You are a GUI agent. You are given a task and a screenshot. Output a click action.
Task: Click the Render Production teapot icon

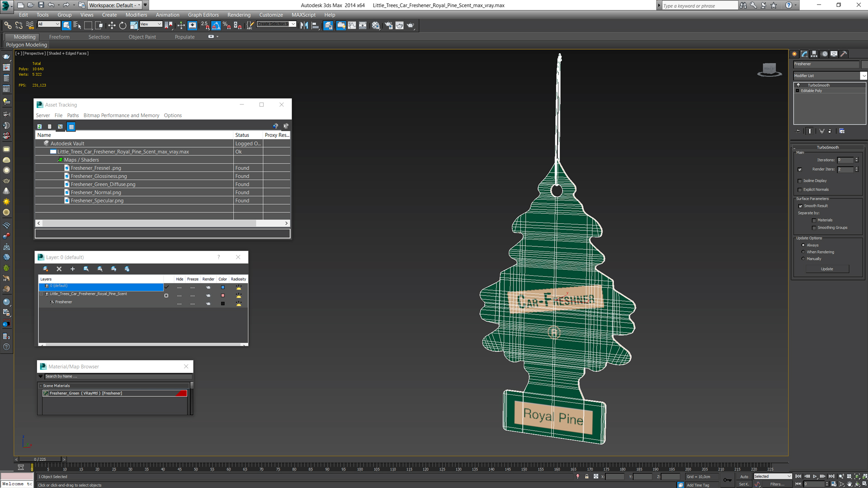tap(410, 25)
